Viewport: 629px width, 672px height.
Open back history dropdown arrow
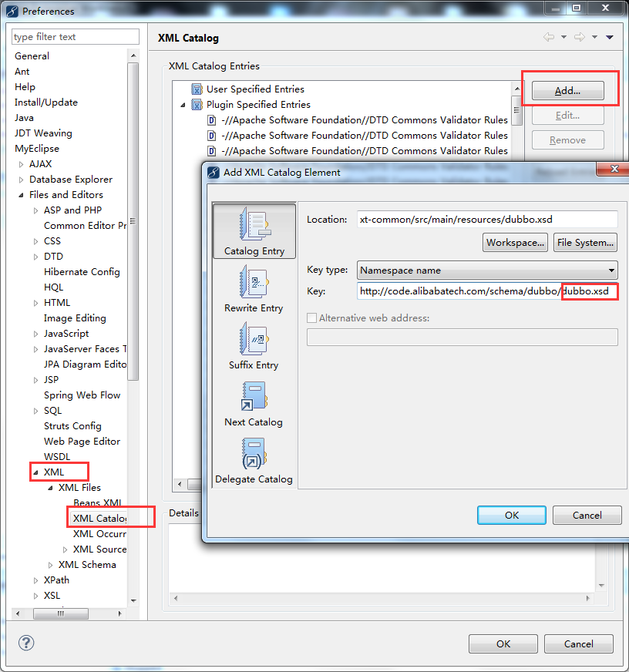563,37
